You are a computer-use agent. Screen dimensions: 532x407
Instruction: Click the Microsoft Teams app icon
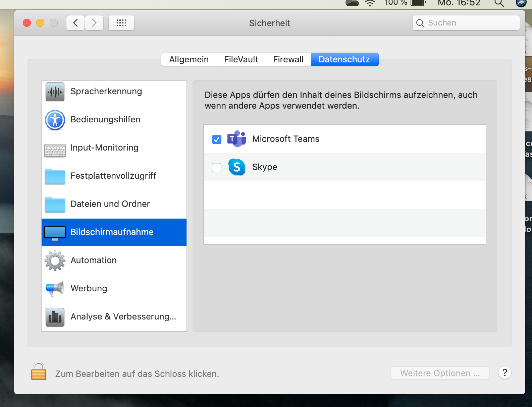pos(237,139)
